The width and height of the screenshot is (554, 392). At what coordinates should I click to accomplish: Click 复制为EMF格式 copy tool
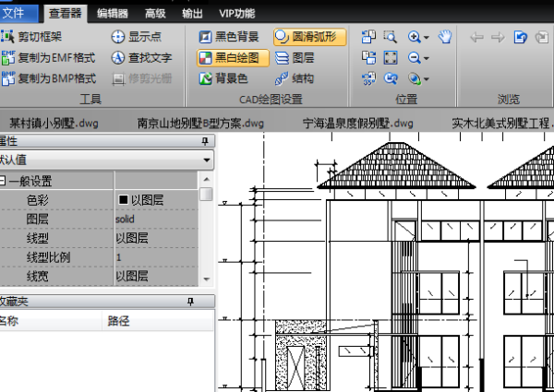[x=48, y=57]
